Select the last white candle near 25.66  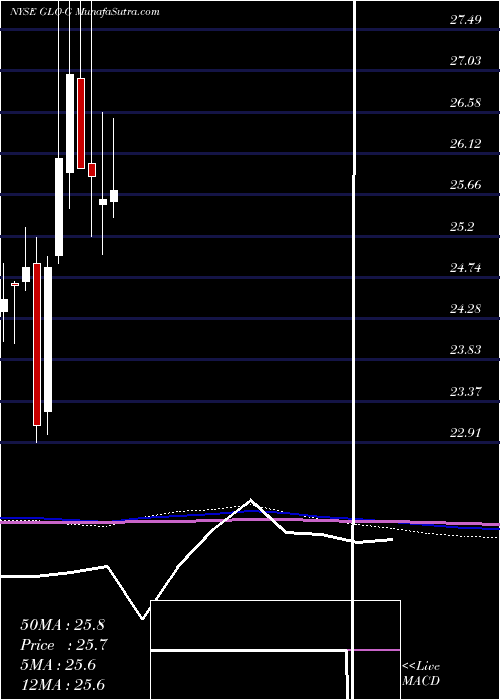[114, 196]
